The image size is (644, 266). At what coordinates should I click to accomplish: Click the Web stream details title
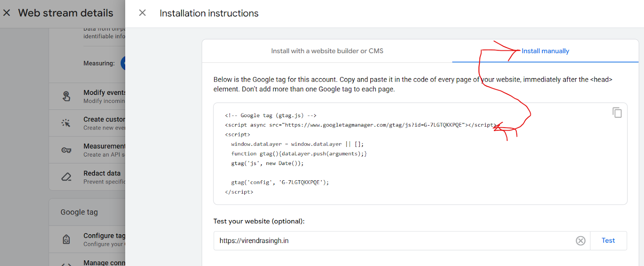pyautogui.click(x=66, y=13)
